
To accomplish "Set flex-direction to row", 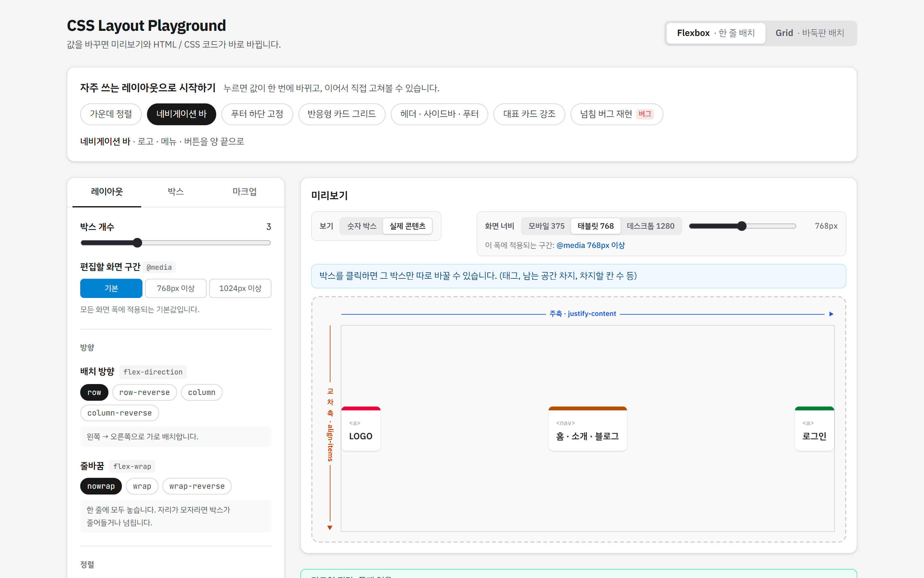I will pyautogui.click(x=94, y=392).
